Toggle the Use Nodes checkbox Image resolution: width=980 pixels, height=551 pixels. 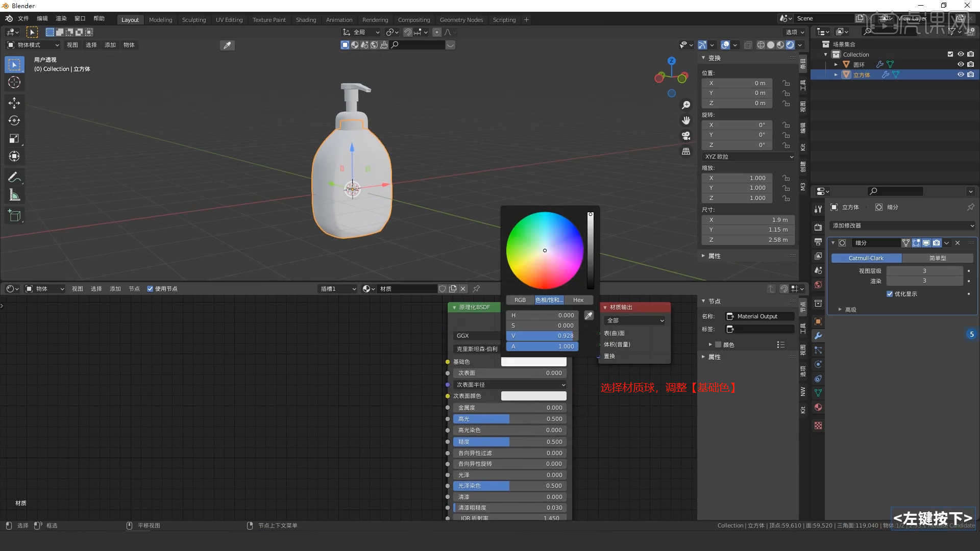coord(150,289)
